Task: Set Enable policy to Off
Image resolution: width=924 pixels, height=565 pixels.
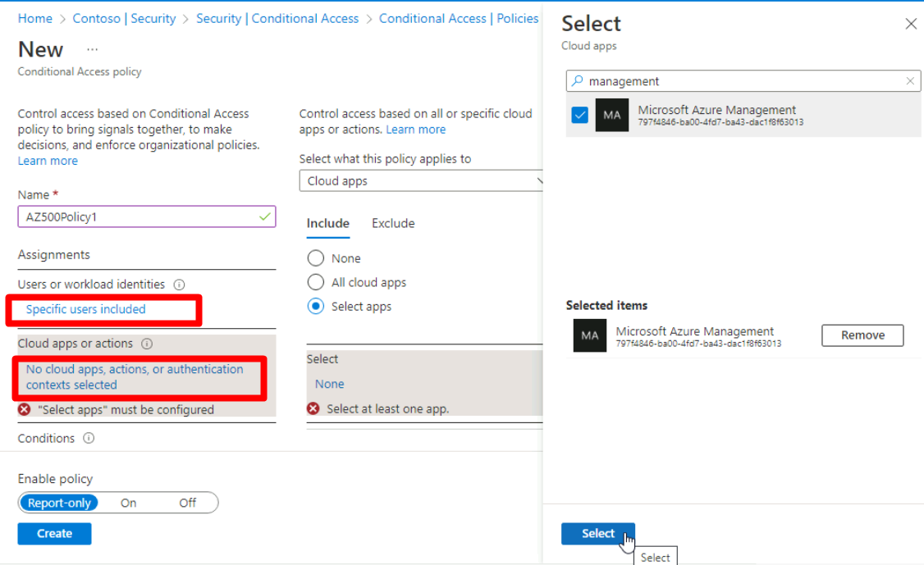Action: coord(187,503)
